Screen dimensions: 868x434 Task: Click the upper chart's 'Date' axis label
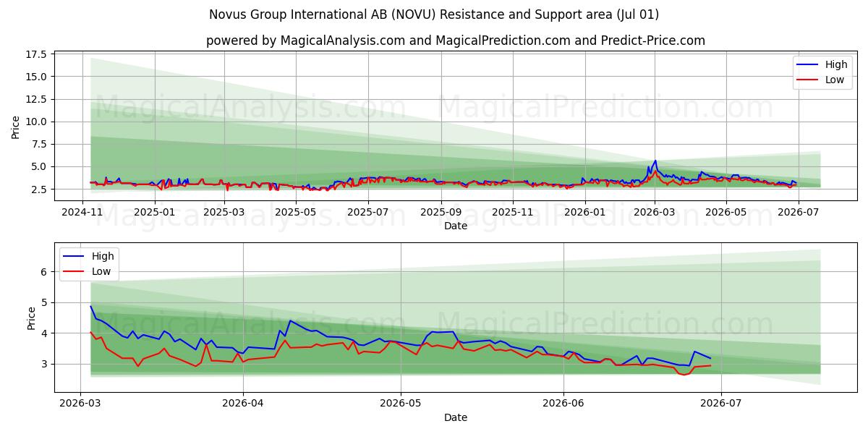pyautogui.click(x=456, y=226)
